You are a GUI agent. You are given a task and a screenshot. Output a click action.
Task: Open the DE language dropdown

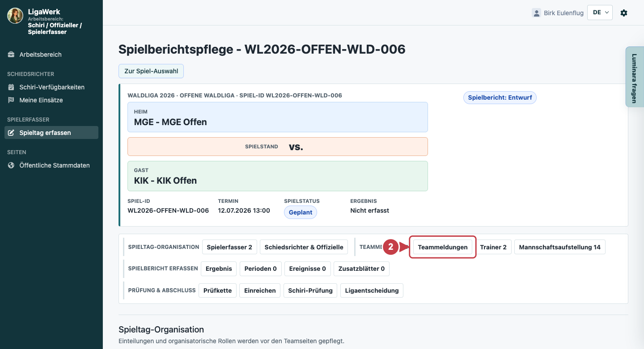[x=600, y=13]
